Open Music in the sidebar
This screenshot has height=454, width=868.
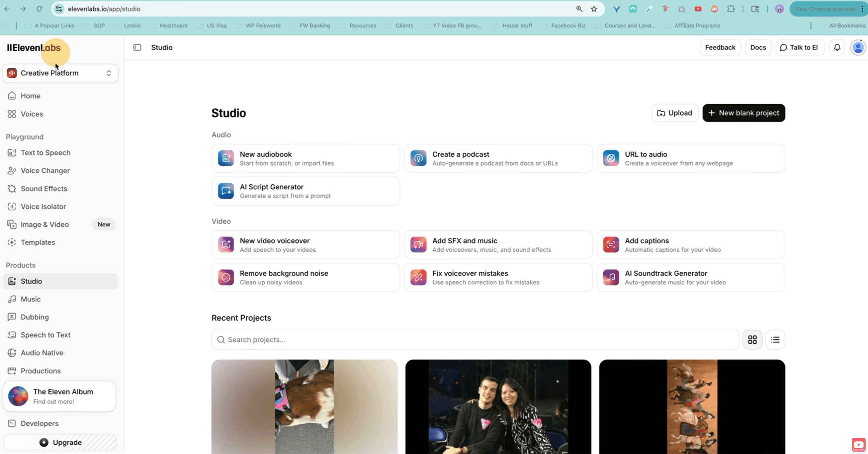click(60, 299)
